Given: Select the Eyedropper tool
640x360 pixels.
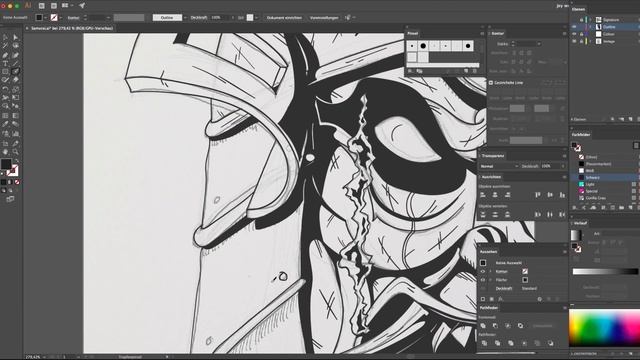Looking at the screenshot, I should pyautogui.click(x=5, y=124).
